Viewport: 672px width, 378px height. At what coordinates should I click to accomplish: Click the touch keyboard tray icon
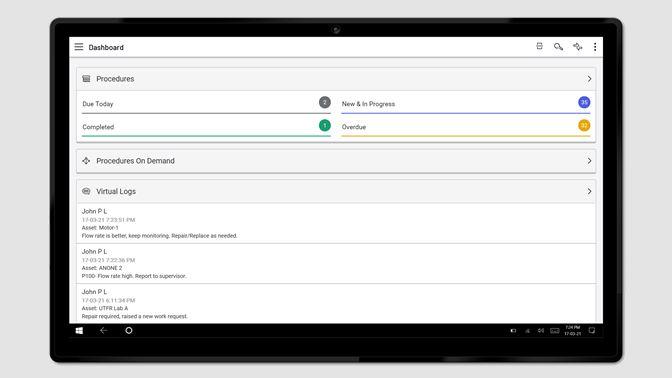click(555, 330)
